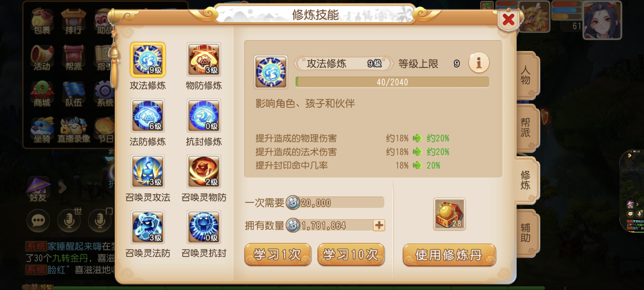Click the 学习10次 button
The width and height of the screenshot is (644, 290).
pyautogui.click(x=351, y=255)
